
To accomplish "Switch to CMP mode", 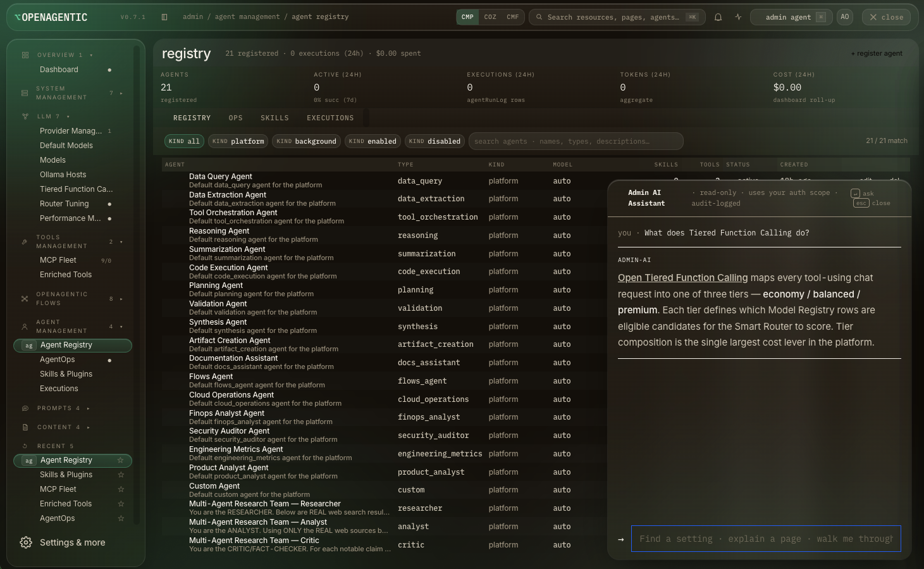I will [x=467, y=17].
